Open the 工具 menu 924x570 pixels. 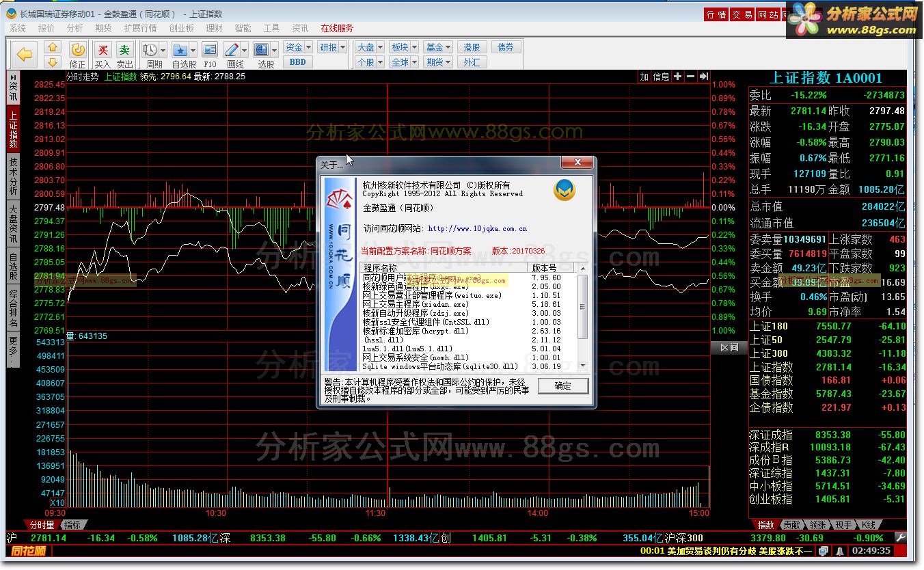coord(271,28)
